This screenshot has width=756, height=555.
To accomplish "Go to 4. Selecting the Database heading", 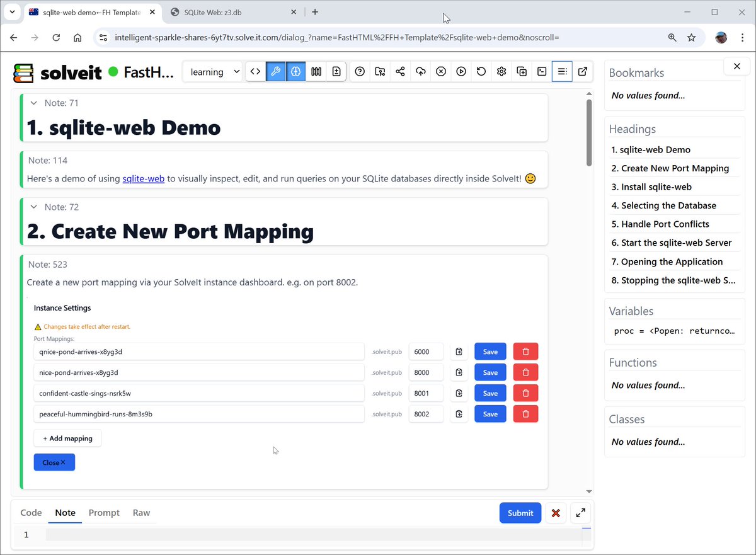I will coord(664,205).
